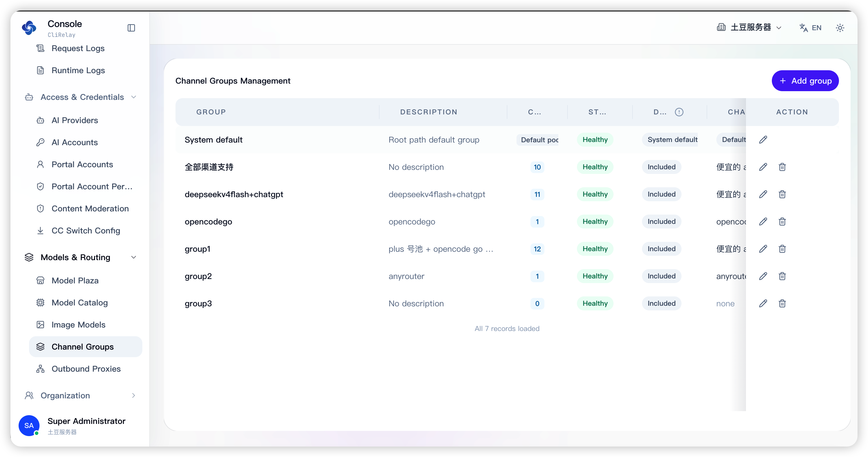Click 'All 7 records loaded' text
The height and width of the screenshot is (457, 868).
(507, 329)
